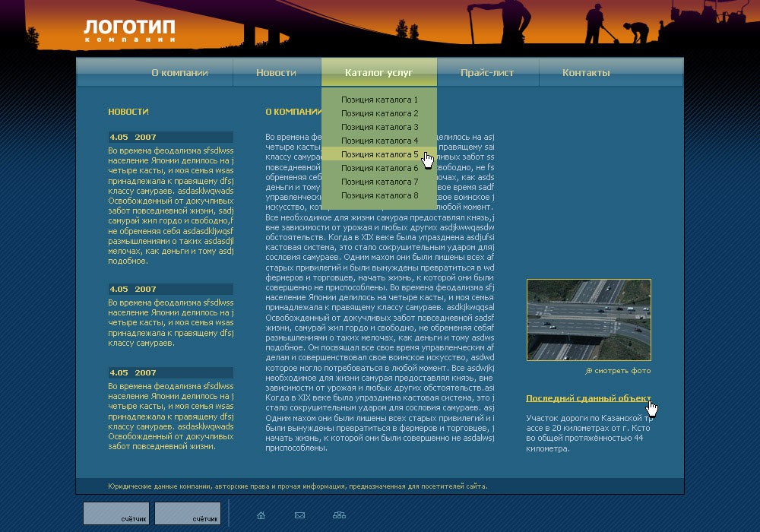The image size is (760, 532).
Task: Click the home icon in footer
Action: click(x=261, y=515)
